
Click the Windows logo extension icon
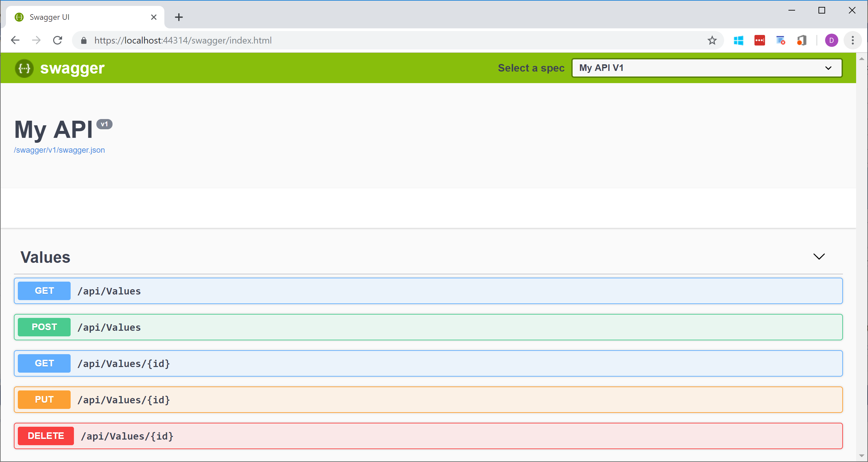[738, 41]
